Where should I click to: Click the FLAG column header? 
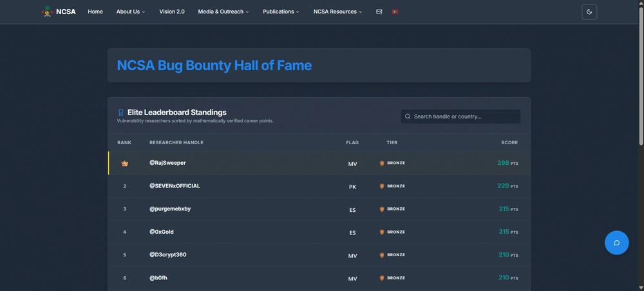point(352,142)
